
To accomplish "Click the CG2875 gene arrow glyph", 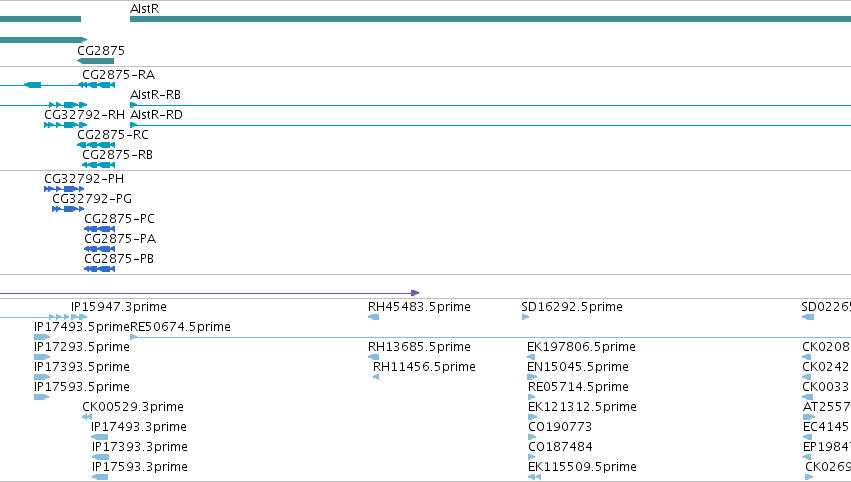I will pos(96,61).
